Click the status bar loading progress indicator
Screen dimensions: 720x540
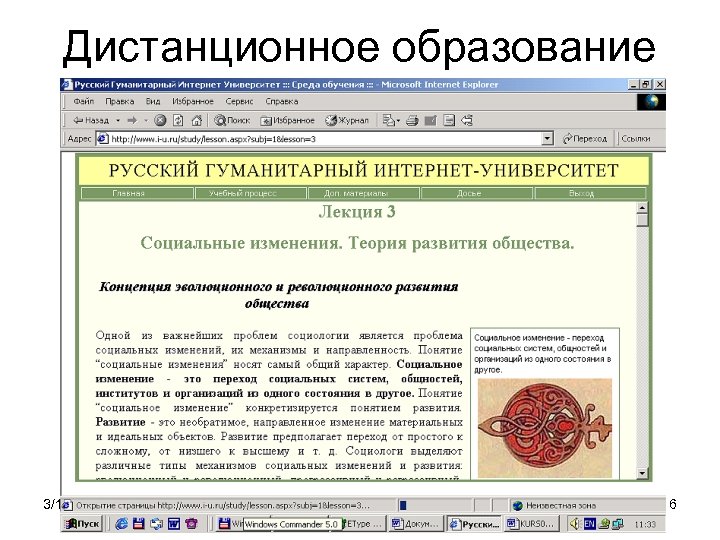tap(403, 506)
